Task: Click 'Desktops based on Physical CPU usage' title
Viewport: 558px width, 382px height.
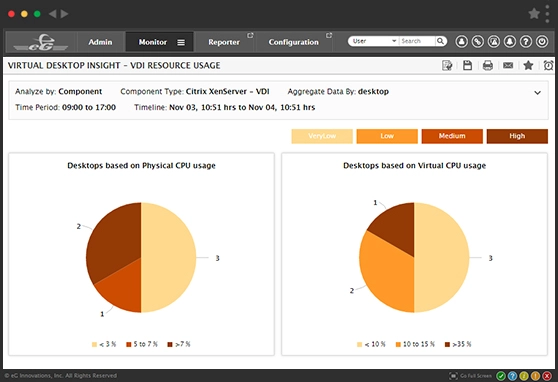Action: tap(141, 166)
